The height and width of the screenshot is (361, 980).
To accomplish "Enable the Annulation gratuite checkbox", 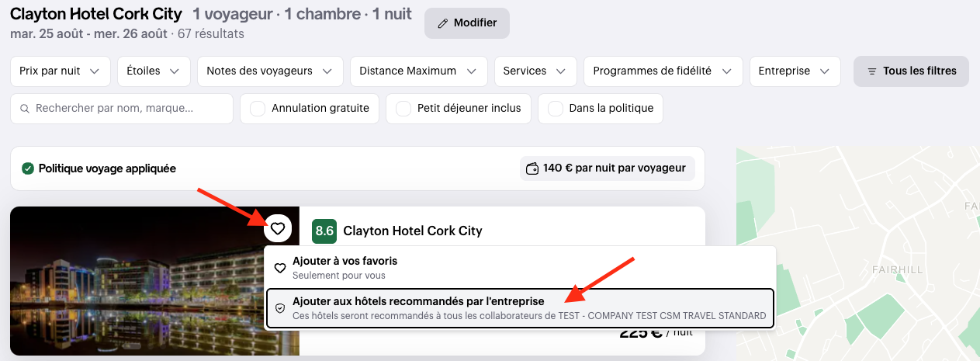I will (x=258, y=109).
